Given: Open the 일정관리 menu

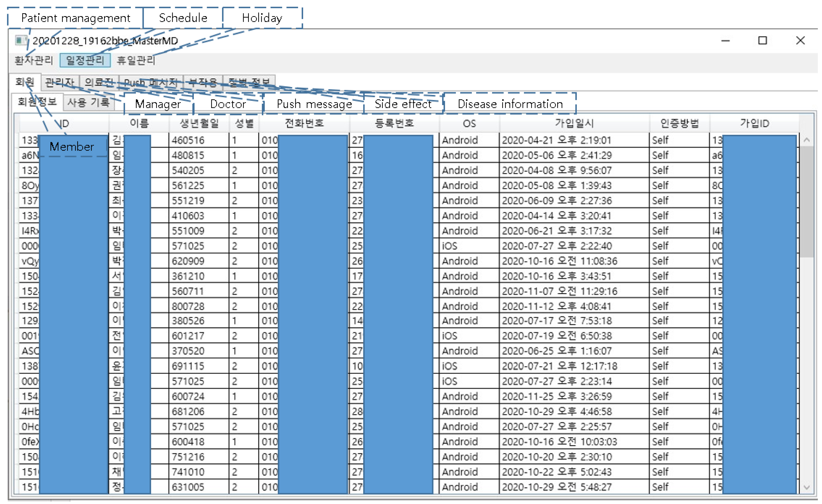Looking at the screenshot, I should (x=85, y=60).
